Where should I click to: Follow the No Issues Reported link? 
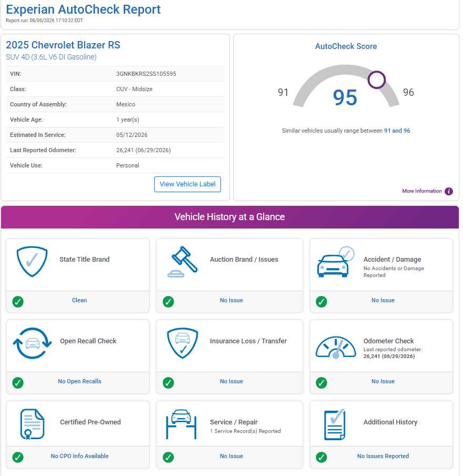[383, 456]
